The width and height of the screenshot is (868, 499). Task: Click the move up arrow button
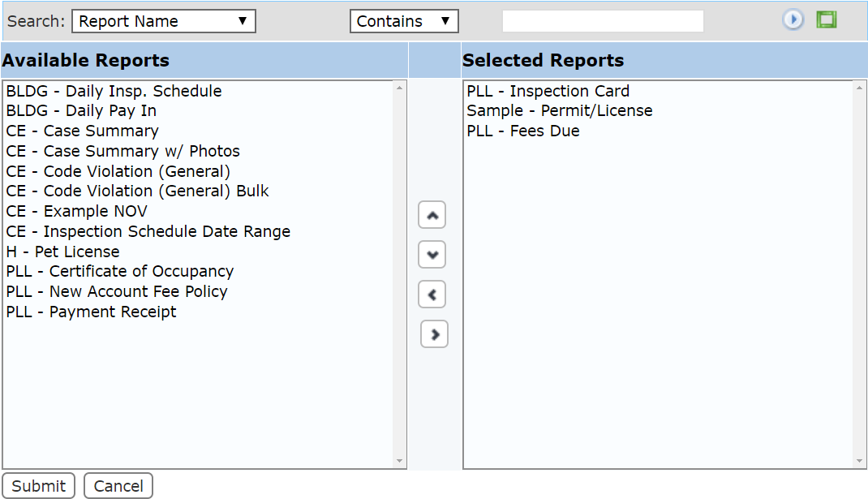tap(432, 215)
